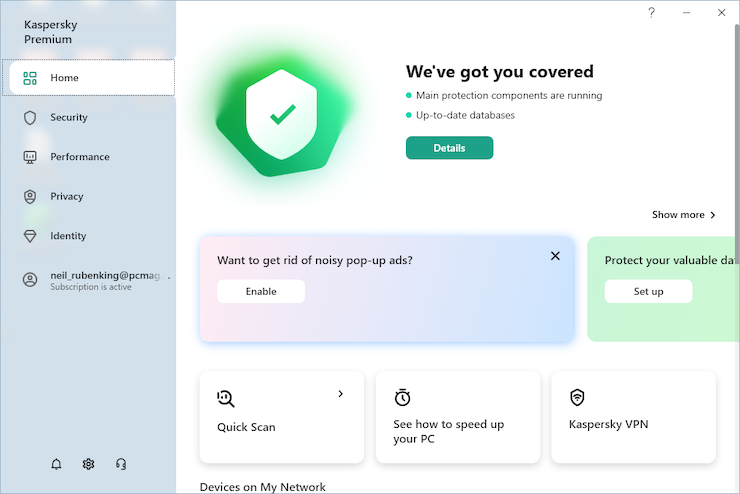
Task: Expand Quick Scan options chevron
Action: pos(341,394)
